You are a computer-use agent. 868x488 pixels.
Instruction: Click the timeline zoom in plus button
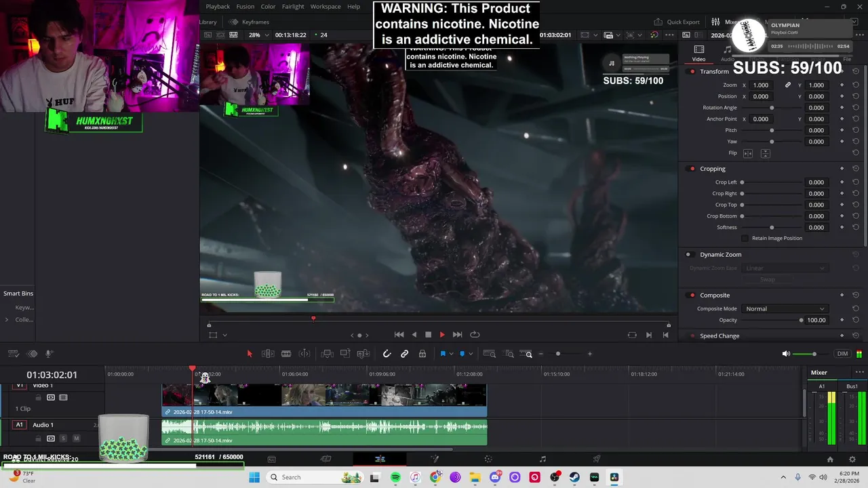click(x=589, y=354)
